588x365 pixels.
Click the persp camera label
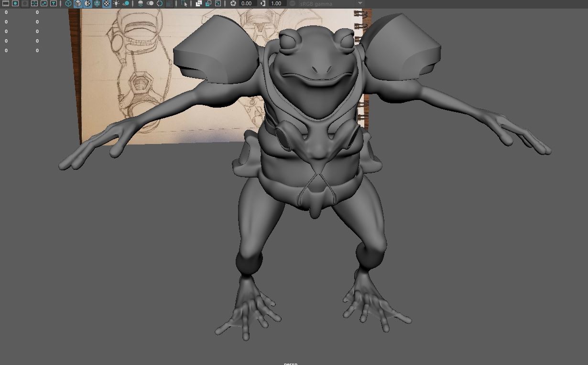(x=290, y=363)
